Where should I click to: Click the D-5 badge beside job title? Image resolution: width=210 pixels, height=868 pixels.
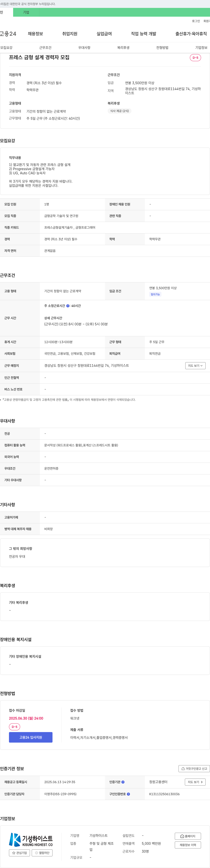(x=195, y=58)
